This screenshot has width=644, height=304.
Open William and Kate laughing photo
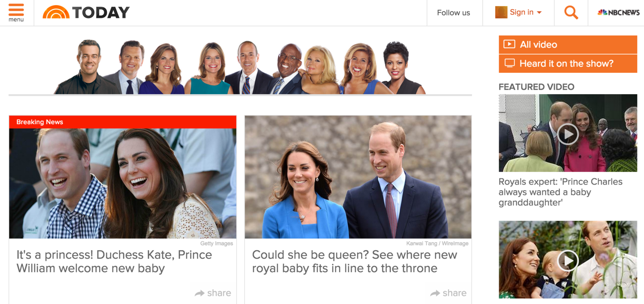click(x=123, y=183)
